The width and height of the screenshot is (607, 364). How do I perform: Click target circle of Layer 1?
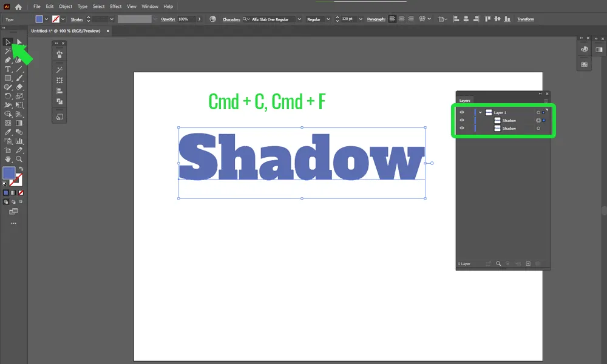coord(538,113)
